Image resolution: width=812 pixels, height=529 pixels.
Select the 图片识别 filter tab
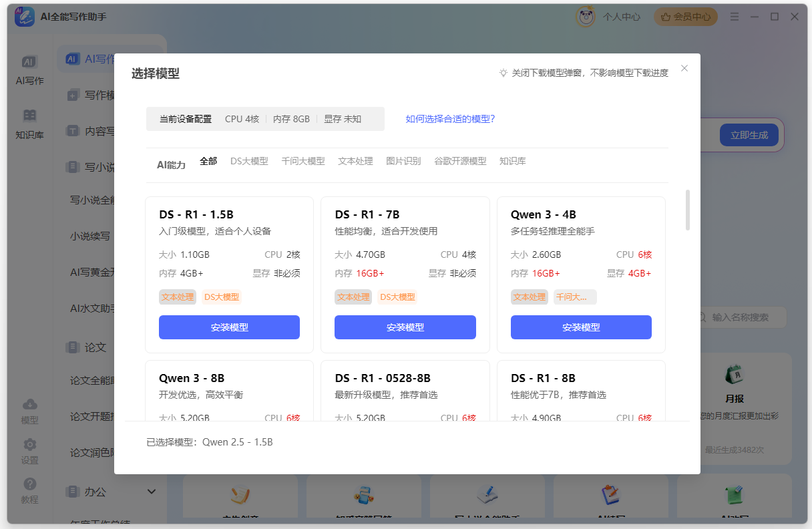pyautogui.click(x=403, y=161)
